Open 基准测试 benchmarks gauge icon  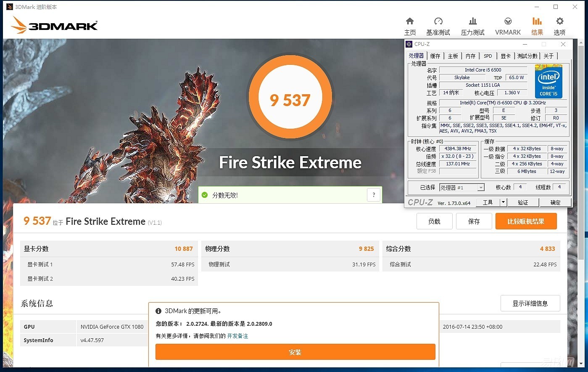click(438, 21)
